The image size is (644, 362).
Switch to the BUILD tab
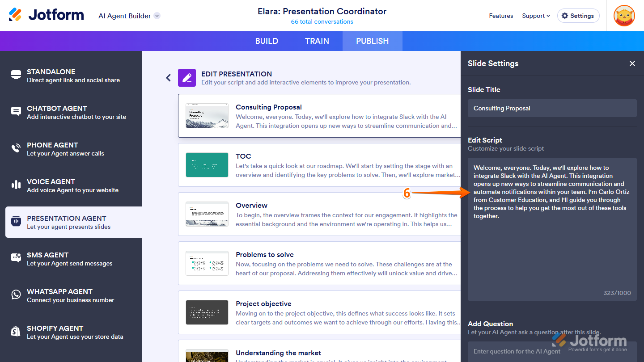point(267,41)
